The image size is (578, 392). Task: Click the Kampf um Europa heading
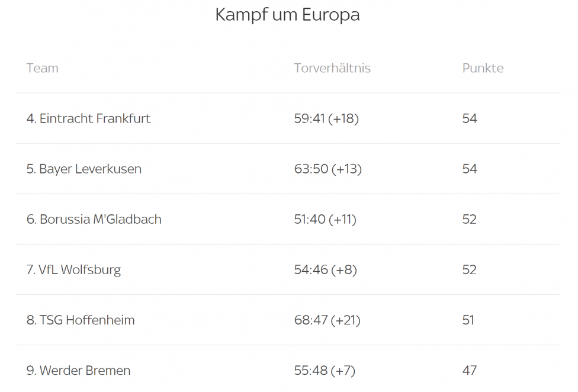(288, 15)
